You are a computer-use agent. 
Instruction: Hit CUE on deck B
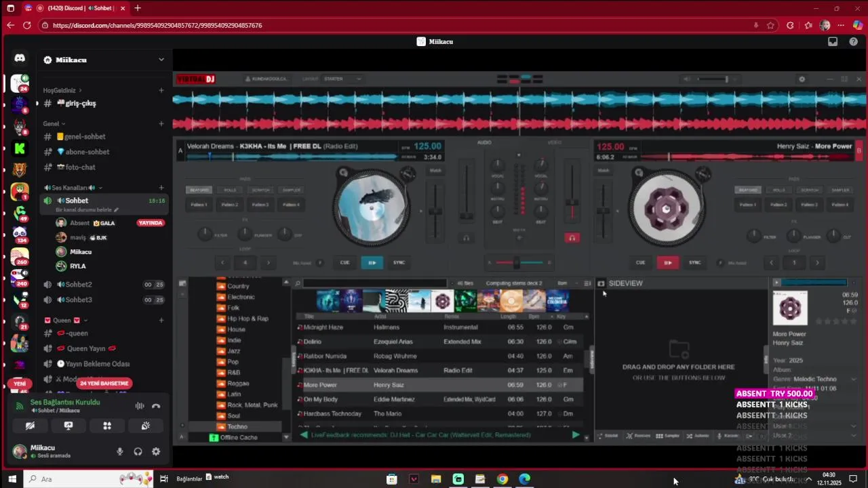coord(640,262)
